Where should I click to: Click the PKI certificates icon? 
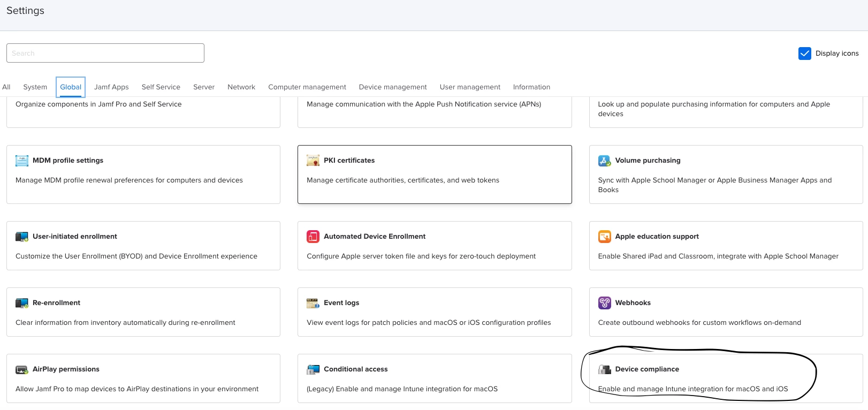(313, 161)
